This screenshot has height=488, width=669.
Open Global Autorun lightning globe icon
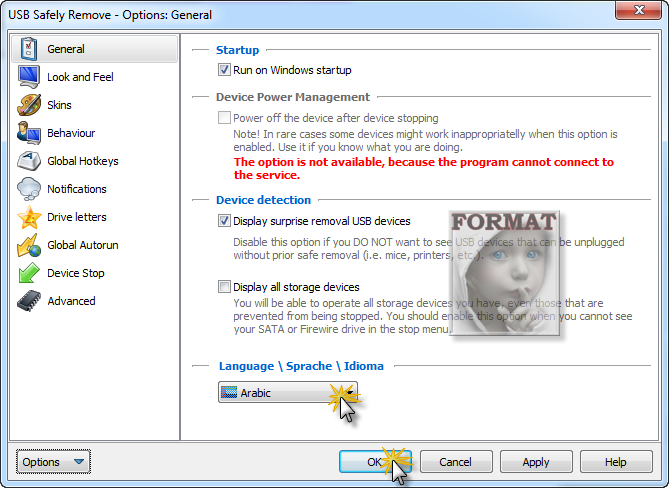click(x=29, y=245)
